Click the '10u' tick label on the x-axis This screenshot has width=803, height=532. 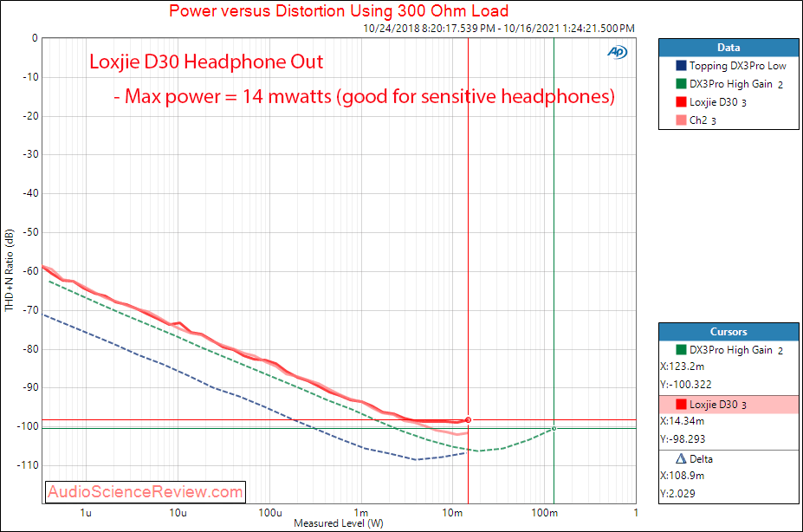178,513
